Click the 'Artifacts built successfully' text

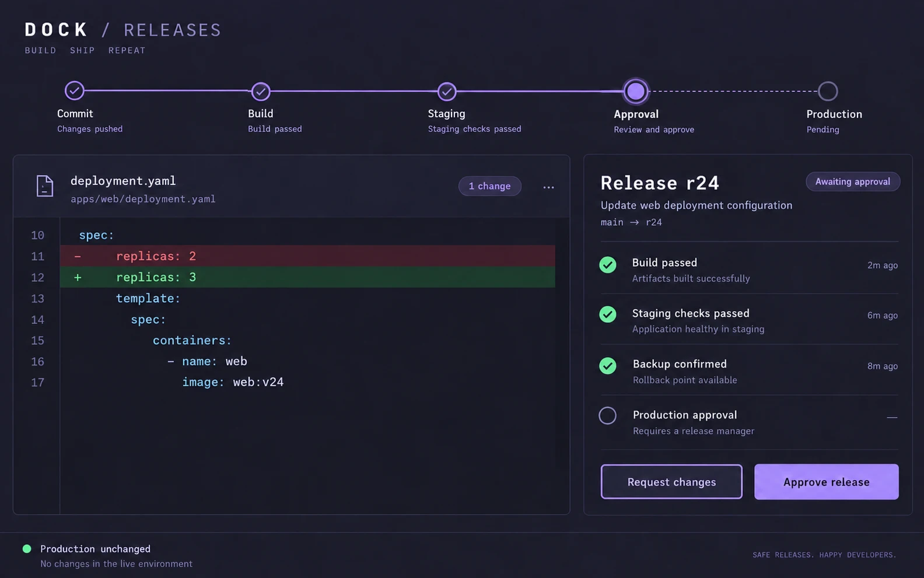coord(691,279)
